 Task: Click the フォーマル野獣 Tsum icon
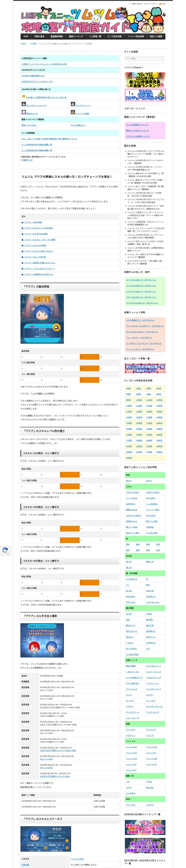[x=73, y=112]
